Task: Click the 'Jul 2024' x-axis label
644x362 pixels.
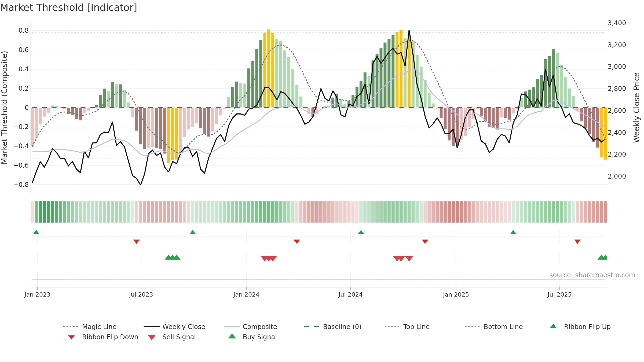Action: [x=350, y=294]
